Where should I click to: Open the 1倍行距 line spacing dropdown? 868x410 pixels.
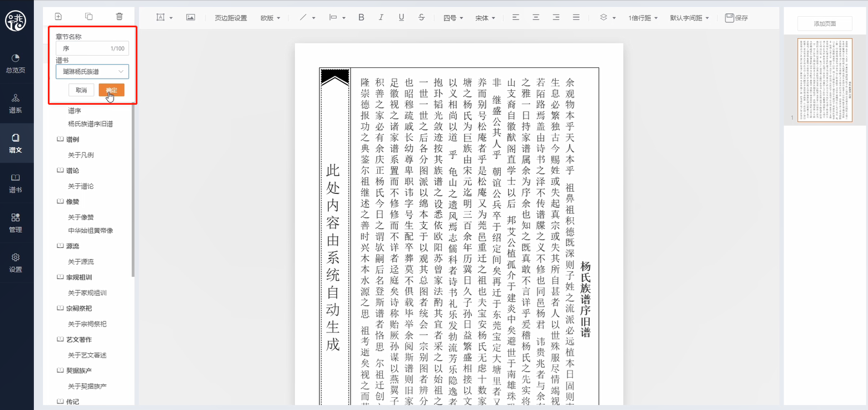click(x=643, y=18)
